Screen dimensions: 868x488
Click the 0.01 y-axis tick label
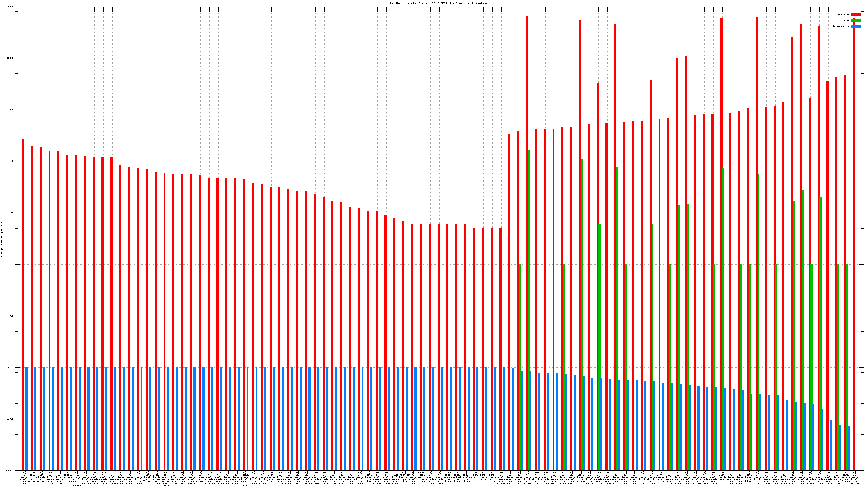tap(11, 367)
